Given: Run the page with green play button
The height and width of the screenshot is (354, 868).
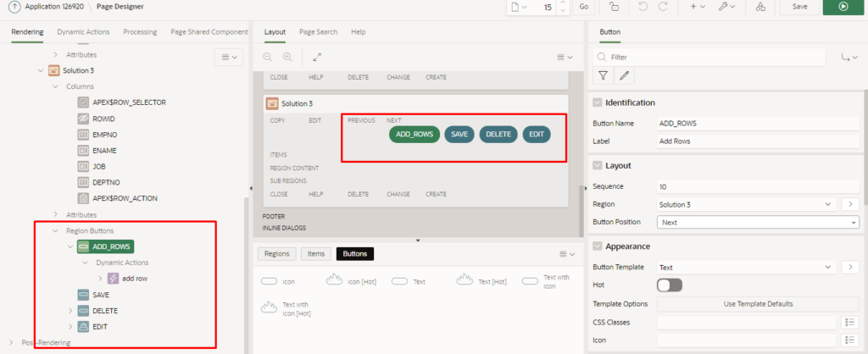Looking at the screenshot, I should click(x=842, y=7).
